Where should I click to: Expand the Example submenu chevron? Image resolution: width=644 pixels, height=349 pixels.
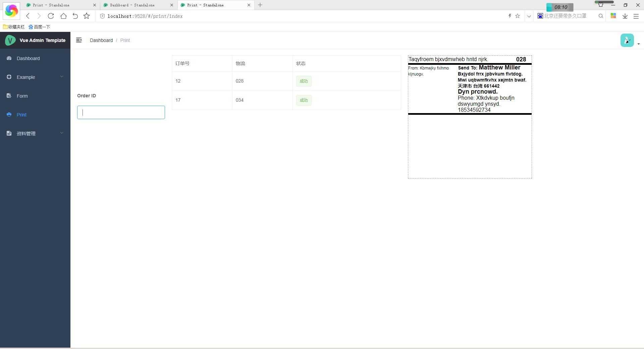click(x=62, y=77)
